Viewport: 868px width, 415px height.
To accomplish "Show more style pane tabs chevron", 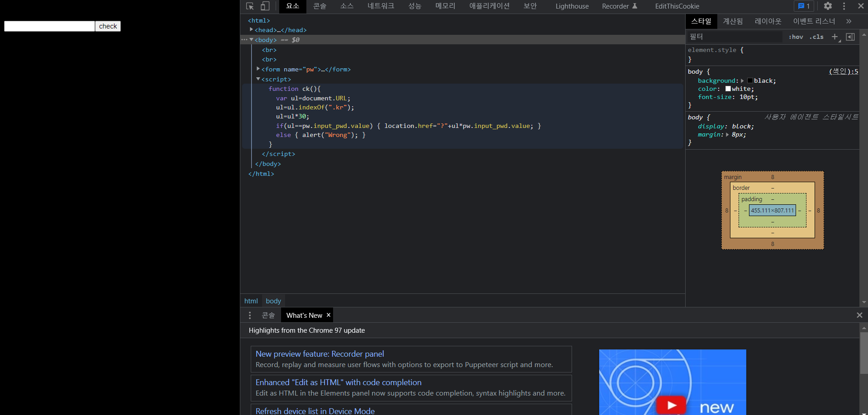I will (x=849, y=21).
